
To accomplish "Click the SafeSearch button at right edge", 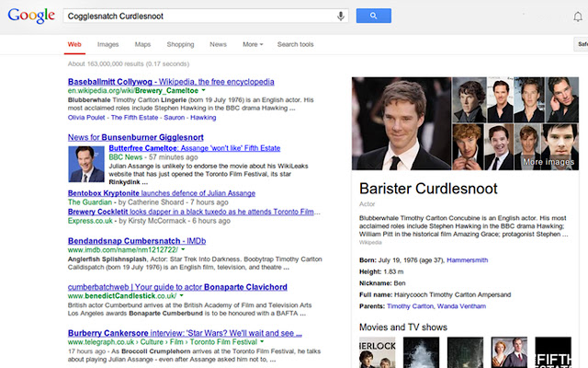I will click(x=581, y=44).
